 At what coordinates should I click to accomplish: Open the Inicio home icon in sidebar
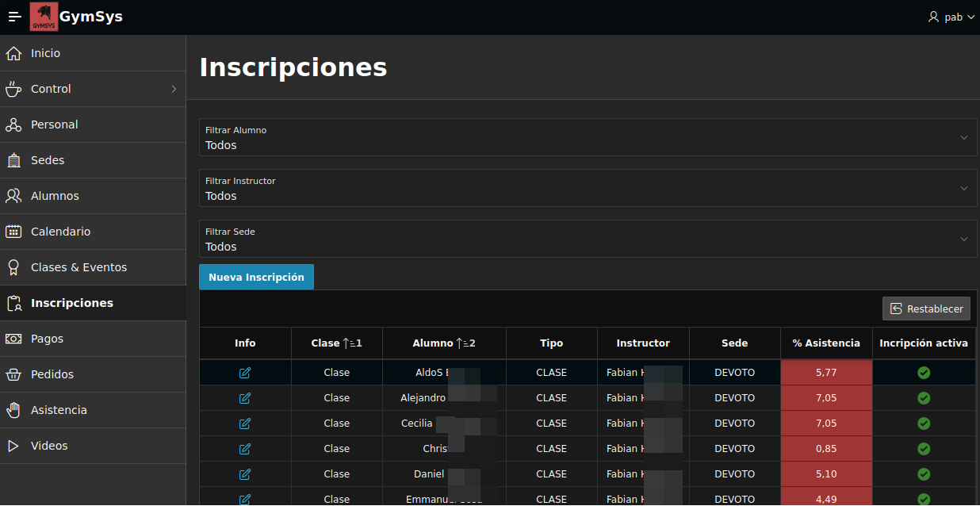[x=12, y=52]
